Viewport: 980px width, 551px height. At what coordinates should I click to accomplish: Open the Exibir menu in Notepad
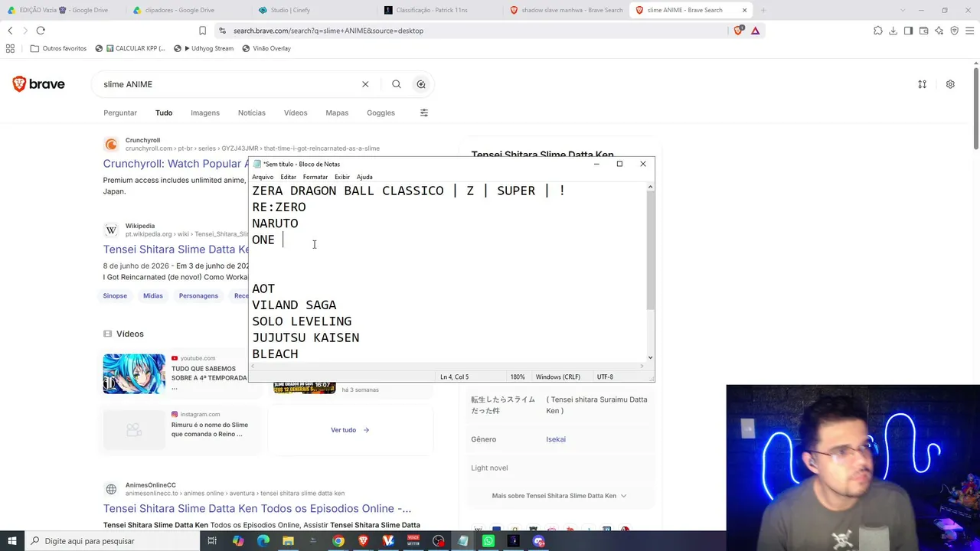pos(341,177)
